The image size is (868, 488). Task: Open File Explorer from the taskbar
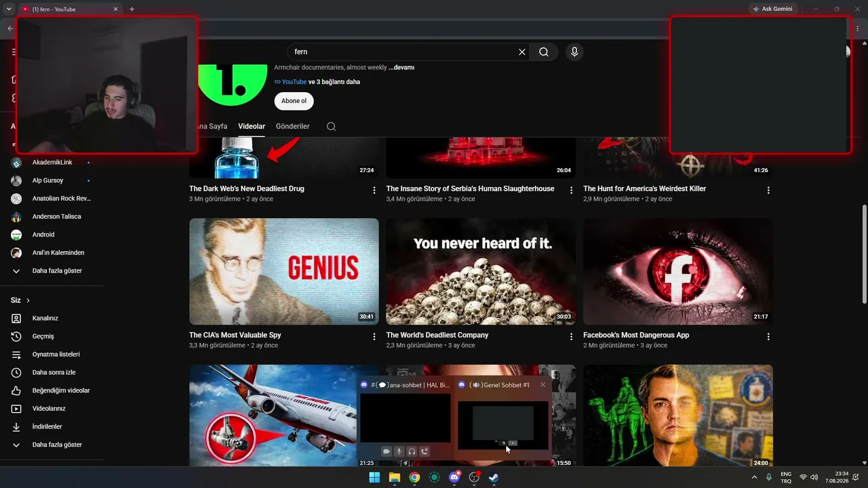[395, 477]
